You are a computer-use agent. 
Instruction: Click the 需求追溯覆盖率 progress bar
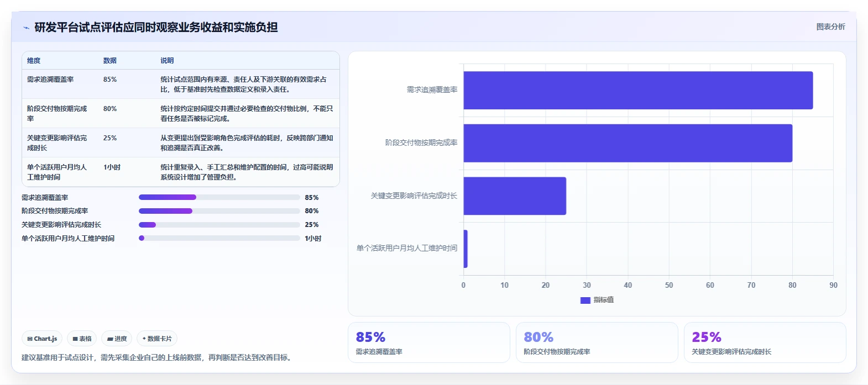[219, 197]
